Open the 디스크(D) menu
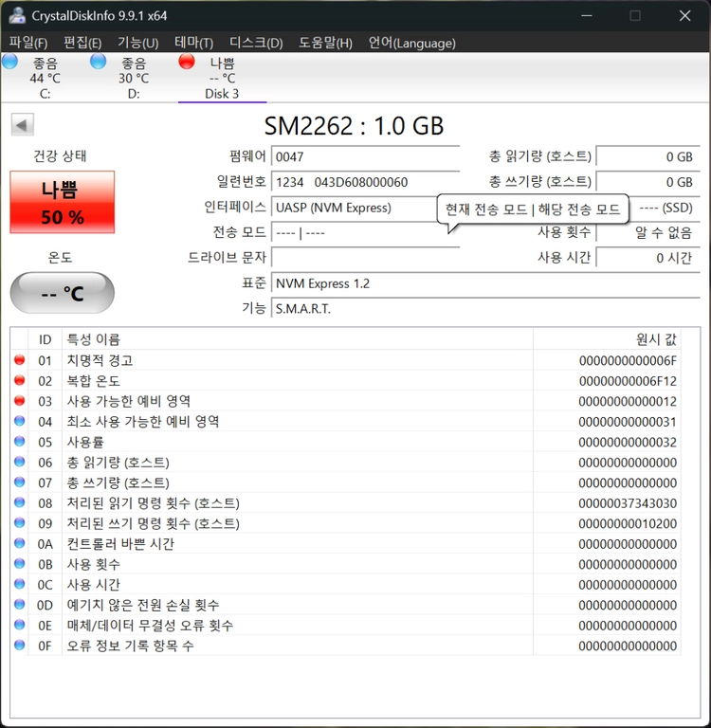The height and width of the screenshot is (728, 711). pos(256,43)
